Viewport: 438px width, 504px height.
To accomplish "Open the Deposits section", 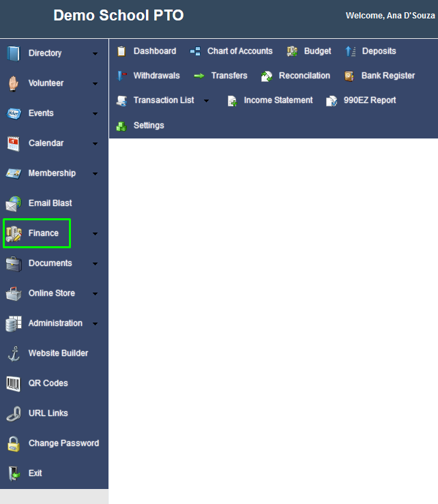I will pyautogui.click(x=379, y=51).
